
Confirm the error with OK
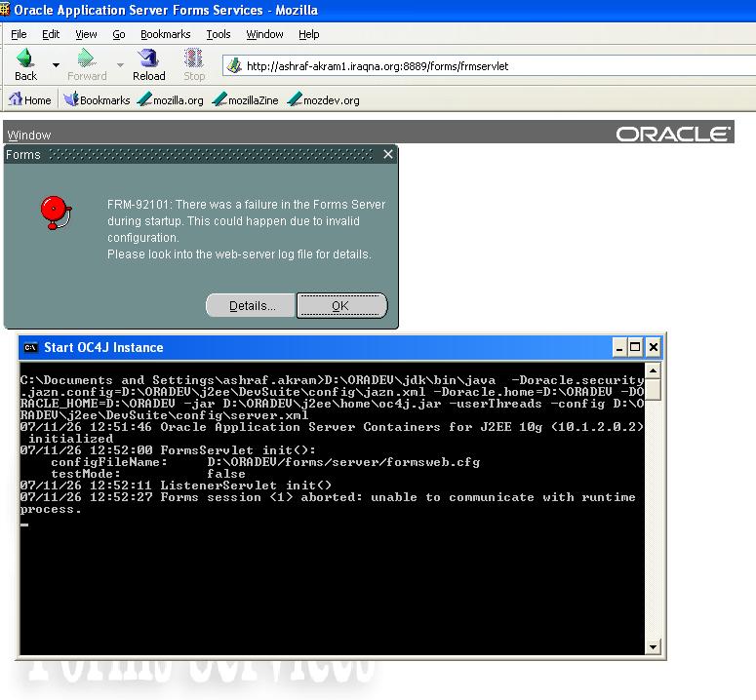(341, 305)
